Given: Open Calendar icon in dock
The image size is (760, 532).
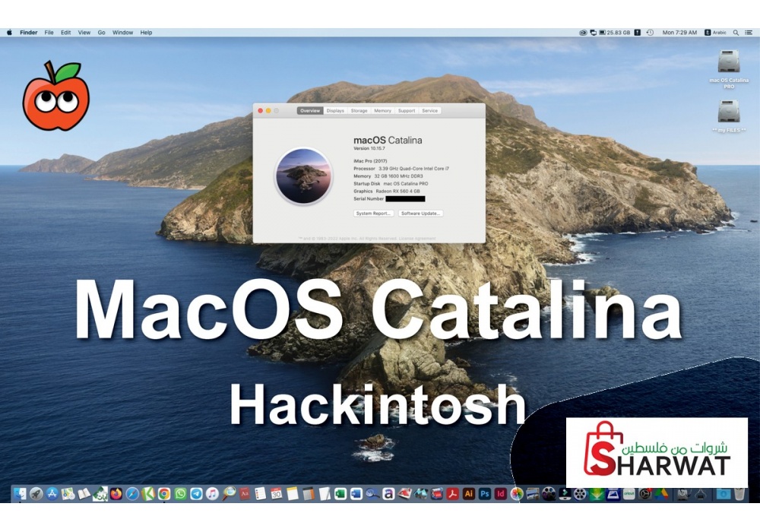Looking at the screenshot, I should coord(277,494).
